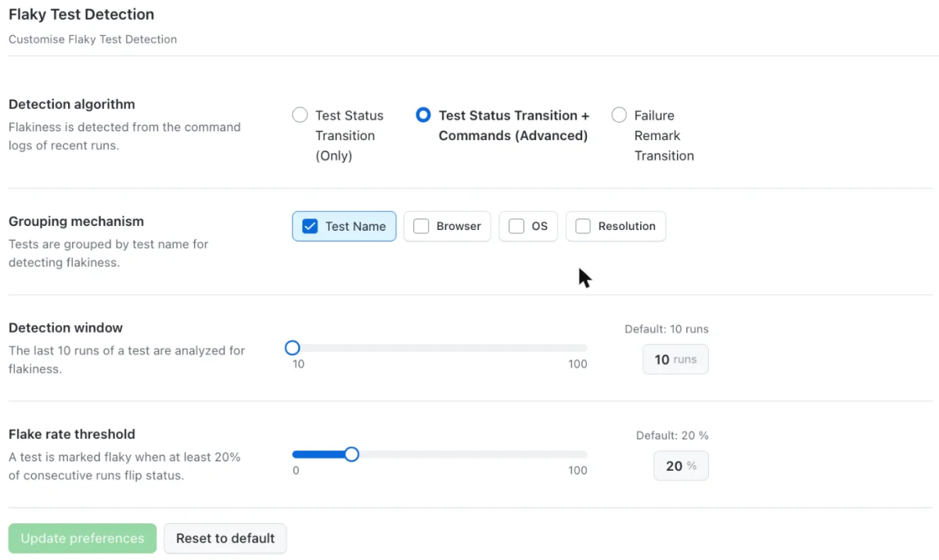The height and width of the screenshot is (560, 939).
Task: Click the description about consecutive runs flipping status
Action: (124, 466)
